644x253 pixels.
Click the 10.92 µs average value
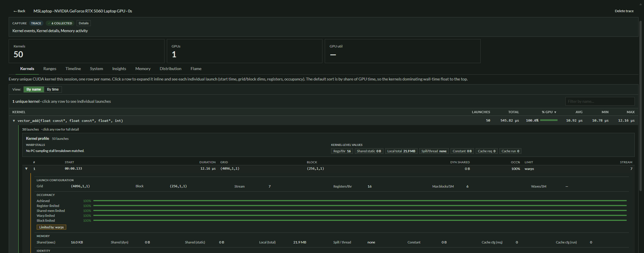(x=574, y=120)
